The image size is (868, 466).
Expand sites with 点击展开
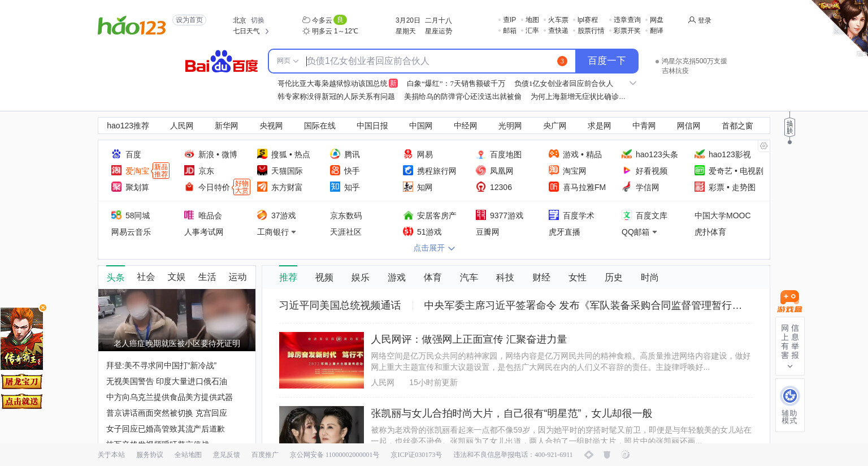click(x=434, y=248)
